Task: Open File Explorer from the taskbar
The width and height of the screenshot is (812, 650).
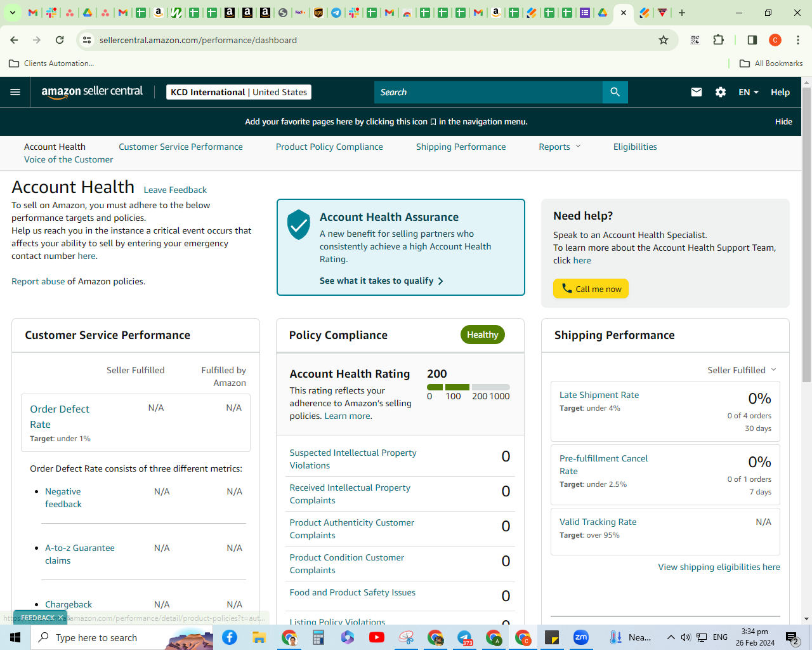Action: [x=259, y=637]
